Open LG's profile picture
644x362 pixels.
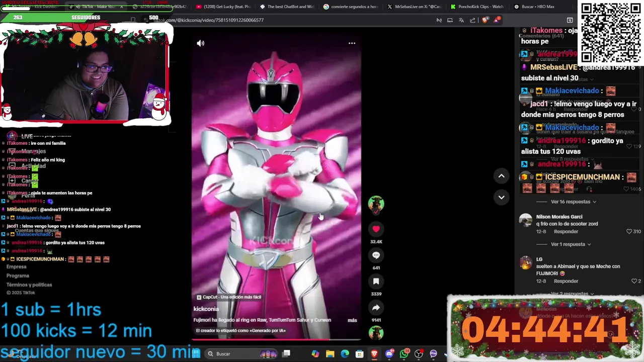pos(526,262)
